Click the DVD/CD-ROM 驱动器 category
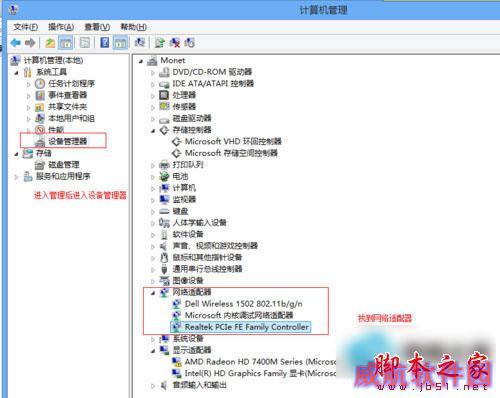 [212, 72]
